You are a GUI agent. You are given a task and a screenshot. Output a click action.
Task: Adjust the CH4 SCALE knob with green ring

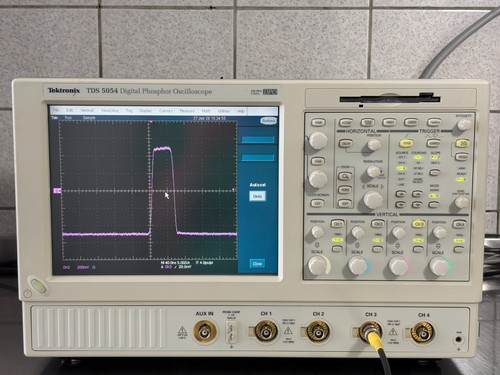439,266
